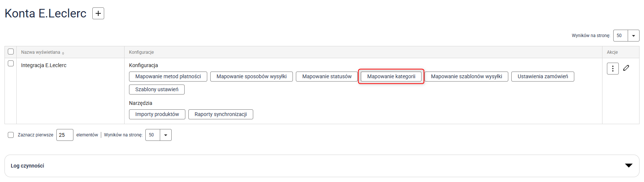Image resolution: width=644 pixels, height=182 pixels.
Task: Open bottom Wyników na stronę dropdown
Action: (x=165, y=135)
